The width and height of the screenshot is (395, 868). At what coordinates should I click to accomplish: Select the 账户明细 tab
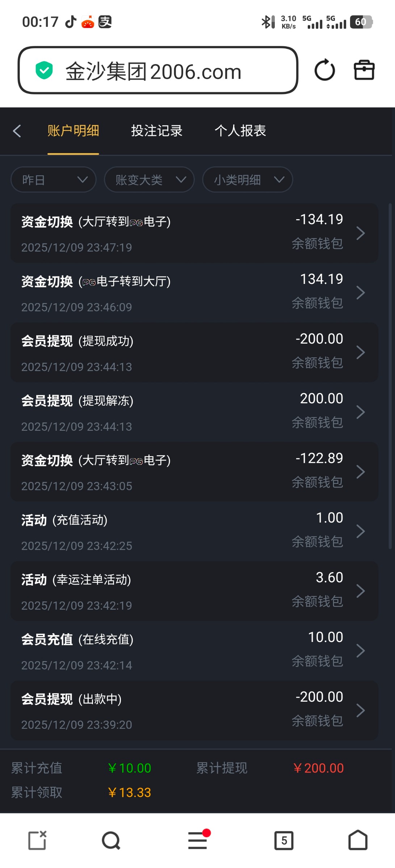[x=73, y=131]
